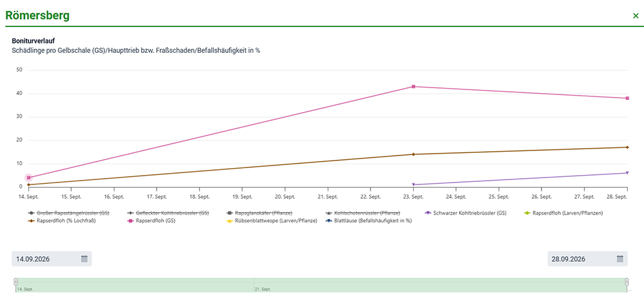644x299 pixels.
Task: Open calendar picker for start date 14.09.2026
Action: (84, 259)
